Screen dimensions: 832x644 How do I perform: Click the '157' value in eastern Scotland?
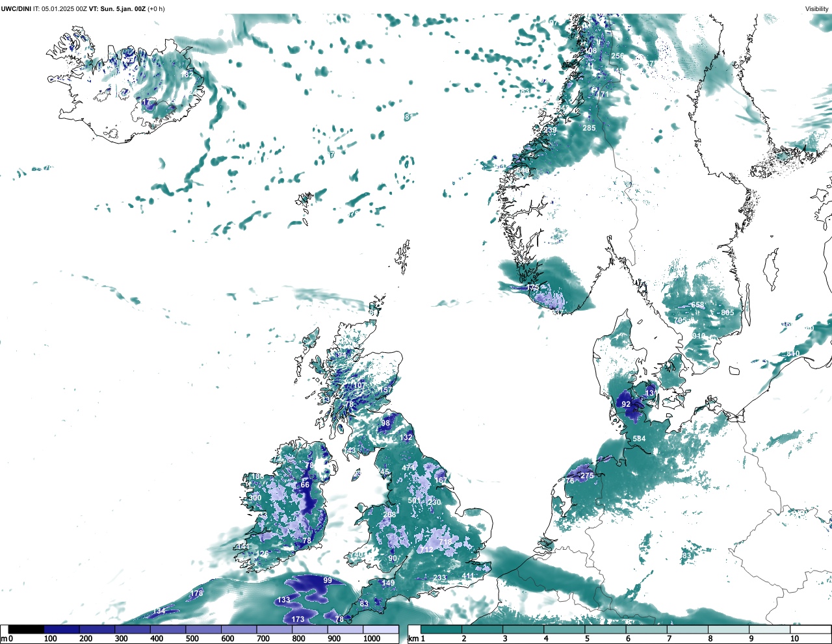pyautogui.click(x=387, y=390)
